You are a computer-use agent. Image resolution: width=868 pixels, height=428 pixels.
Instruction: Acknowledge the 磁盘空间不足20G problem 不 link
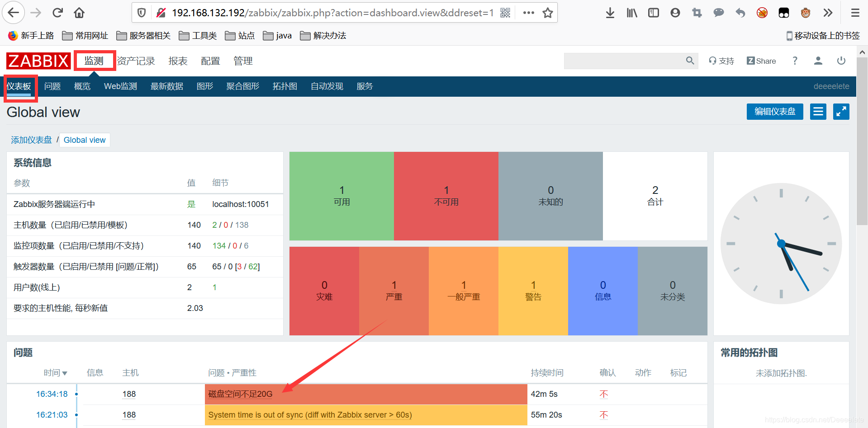pyautogui.click(x=604, y=394)
